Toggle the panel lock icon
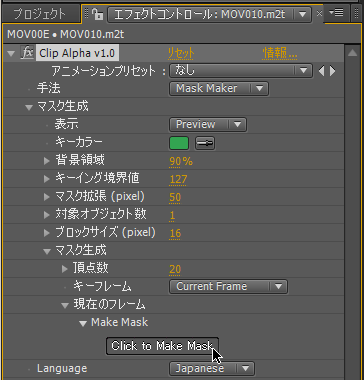This screenshot has height=380, width=364. (98, 14)
